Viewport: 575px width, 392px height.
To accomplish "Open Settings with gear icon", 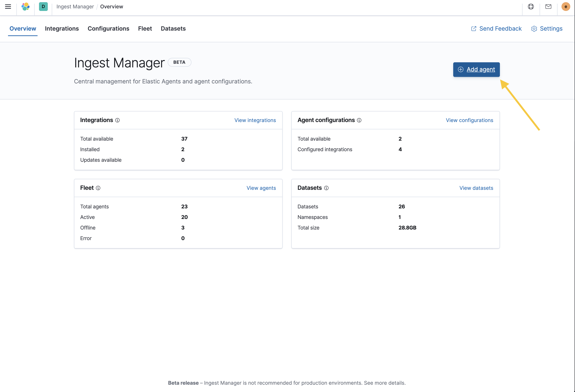I will [547, 29].
